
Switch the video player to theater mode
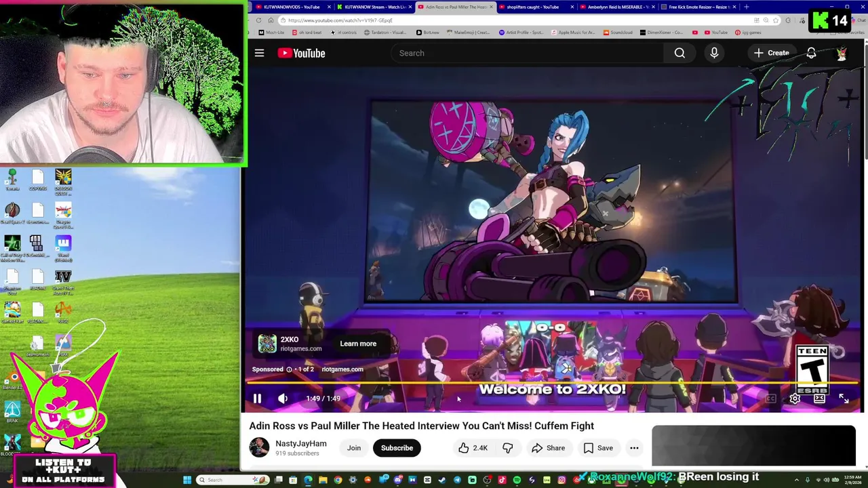click(819, 399)
